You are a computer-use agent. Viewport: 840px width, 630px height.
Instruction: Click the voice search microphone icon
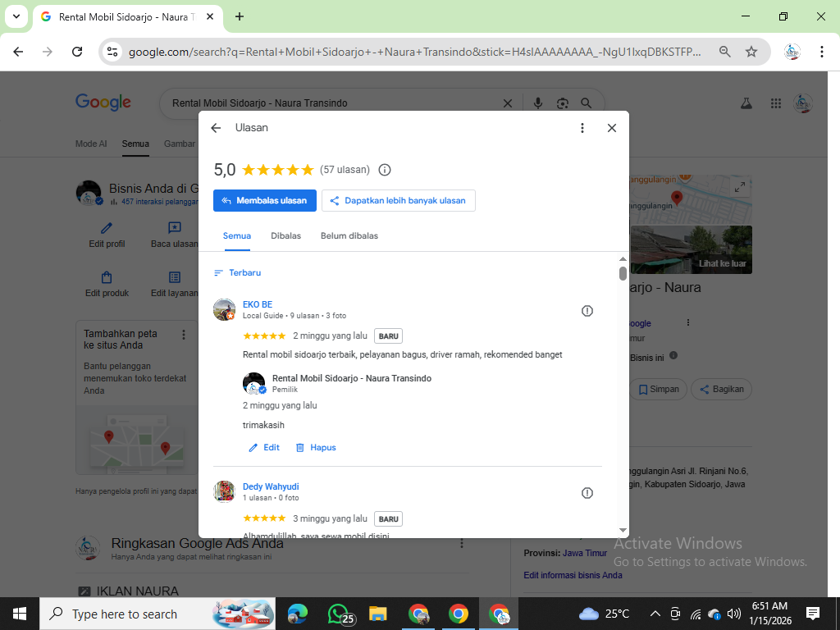538,103
